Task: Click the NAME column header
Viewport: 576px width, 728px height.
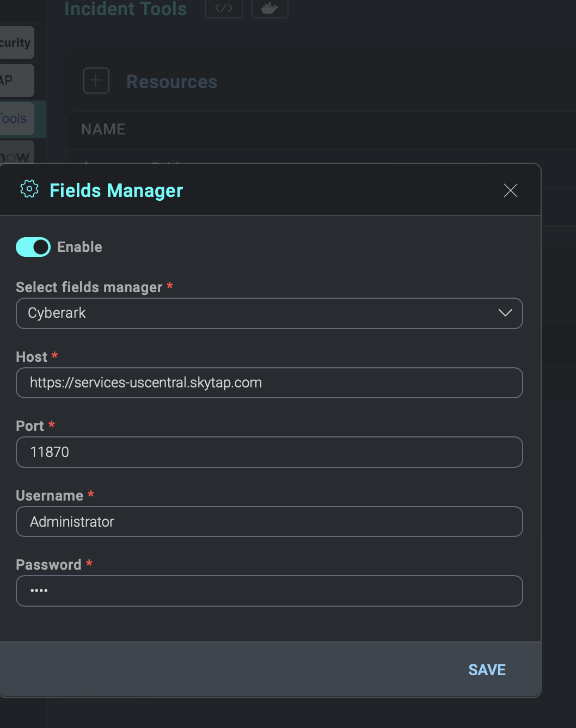Action: point(102,129)
